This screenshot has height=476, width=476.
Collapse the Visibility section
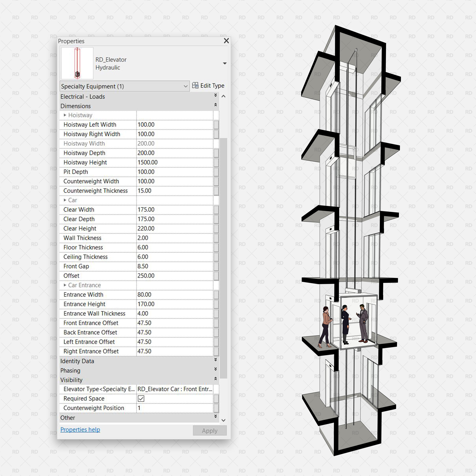pyautogui.click(x=215, y=379)
